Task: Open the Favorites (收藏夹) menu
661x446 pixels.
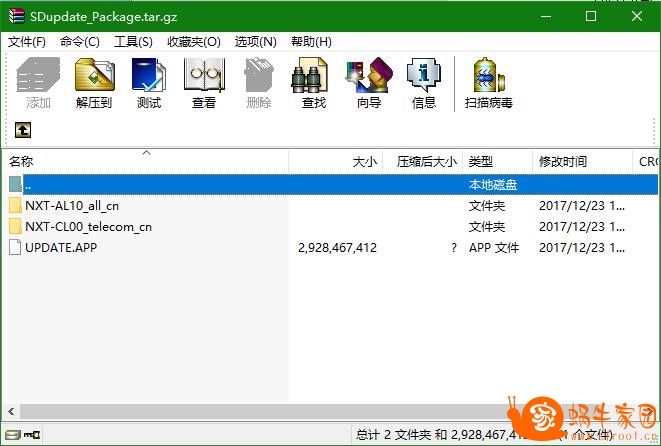Action: click(x=194, y=42)
